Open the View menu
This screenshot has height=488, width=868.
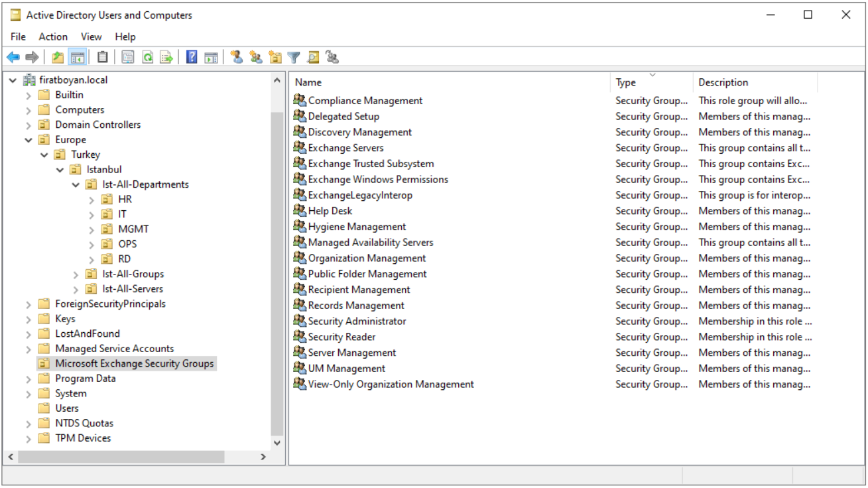point(92,37)
